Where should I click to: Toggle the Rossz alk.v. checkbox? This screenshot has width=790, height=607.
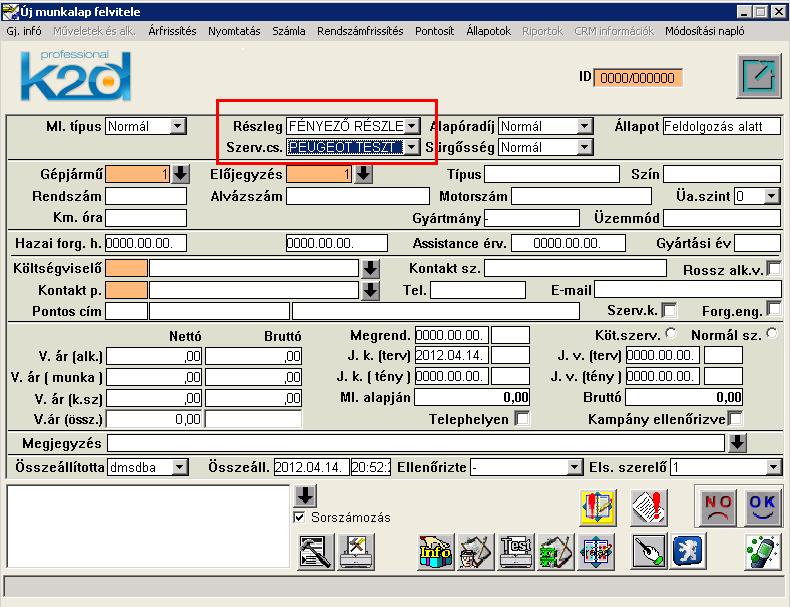(773, 267)
